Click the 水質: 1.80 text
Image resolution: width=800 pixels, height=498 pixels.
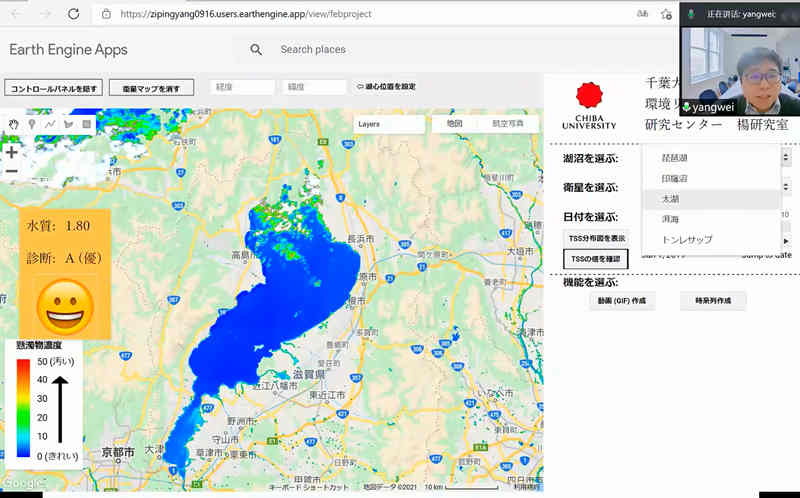(58, 226)
